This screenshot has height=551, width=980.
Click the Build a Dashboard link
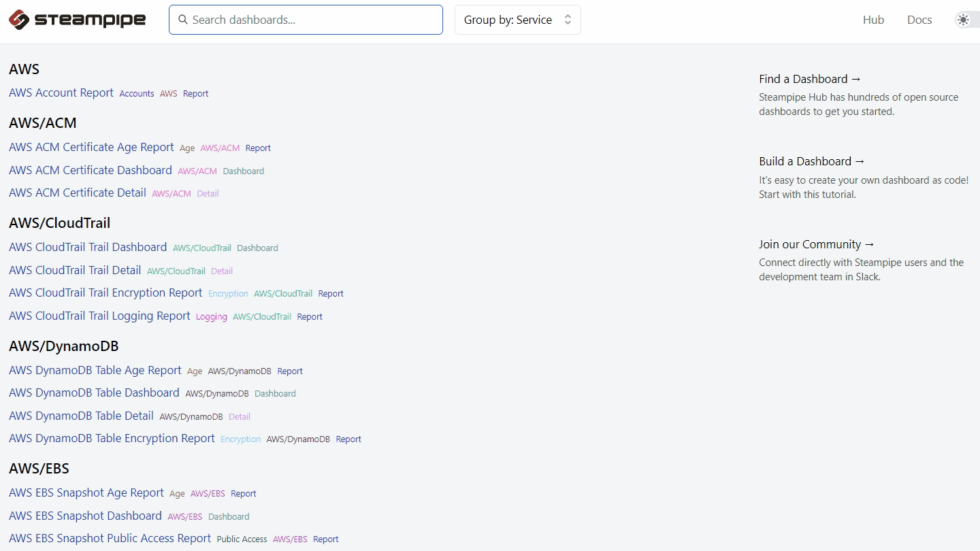[811, 161]
